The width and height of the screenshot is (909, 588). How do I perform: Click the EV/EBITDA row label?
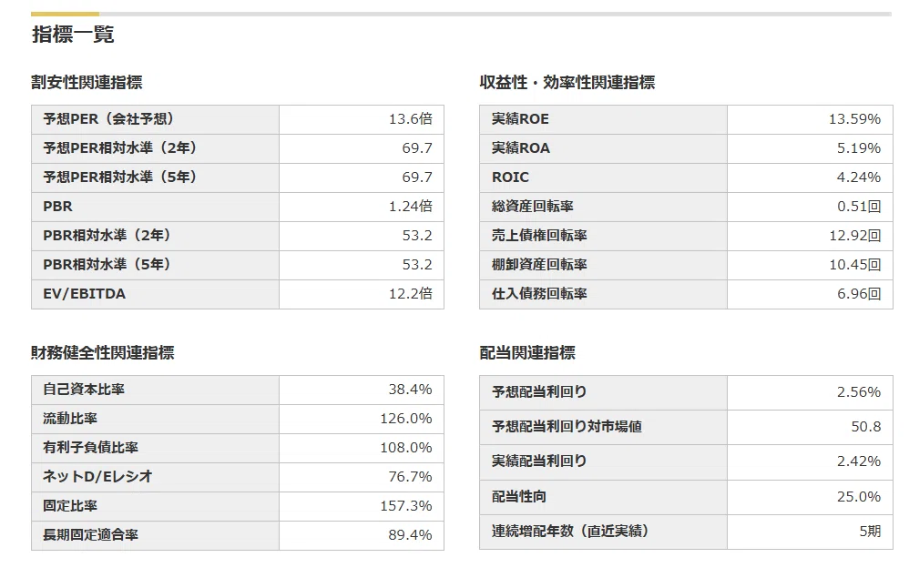tap(84, 294)
